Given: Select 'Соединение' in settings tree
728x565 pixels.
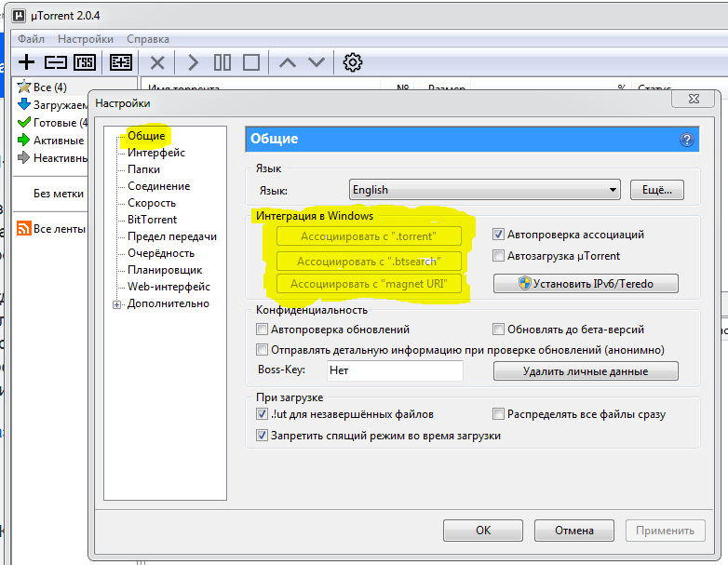Looking at the screenshot, I should [159, 186].
